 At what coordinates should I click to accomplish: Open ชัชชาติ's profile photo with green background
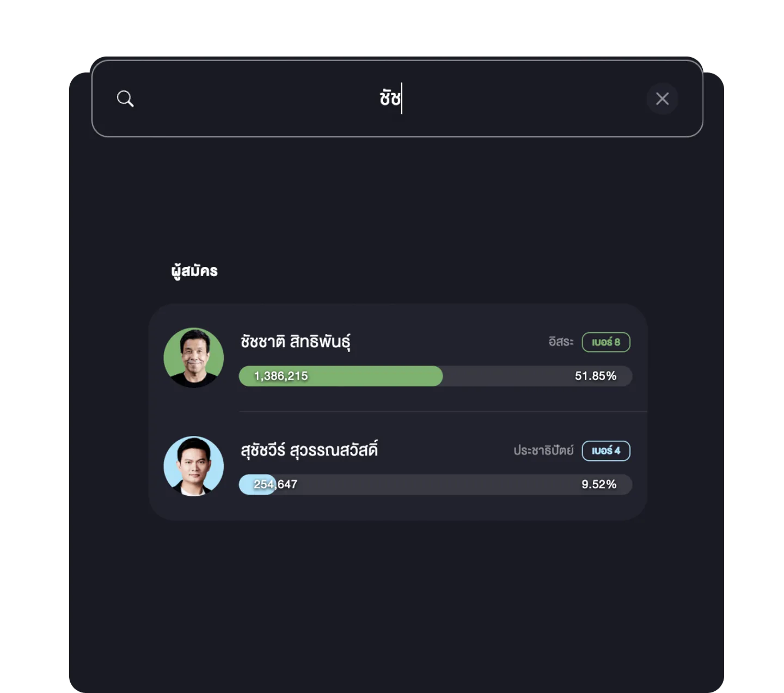(x=194, y=357)
